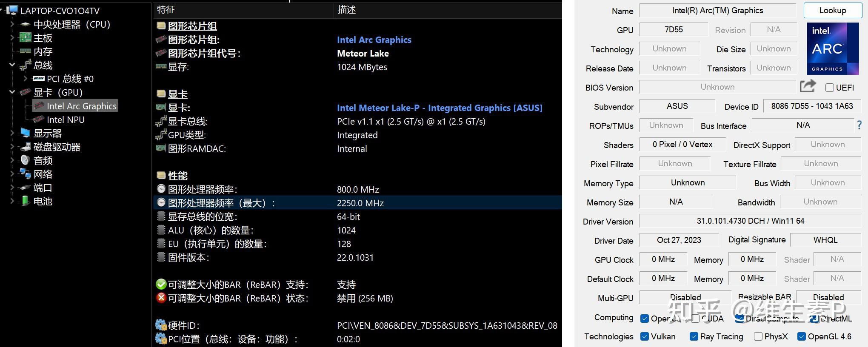Click the firmware version 22.0.1031 value
Image resolution: width=868 pixels, height=347 pixels.
[x=355, y=257]
